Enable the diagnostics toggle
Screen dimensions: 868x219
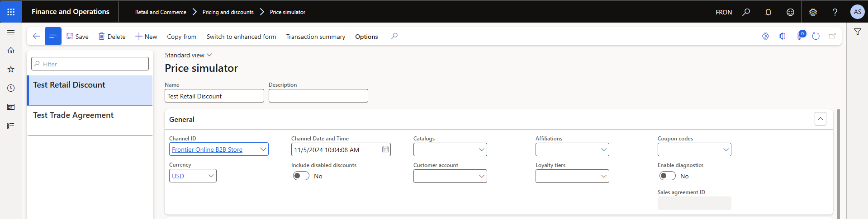click(x=667, y=176)
